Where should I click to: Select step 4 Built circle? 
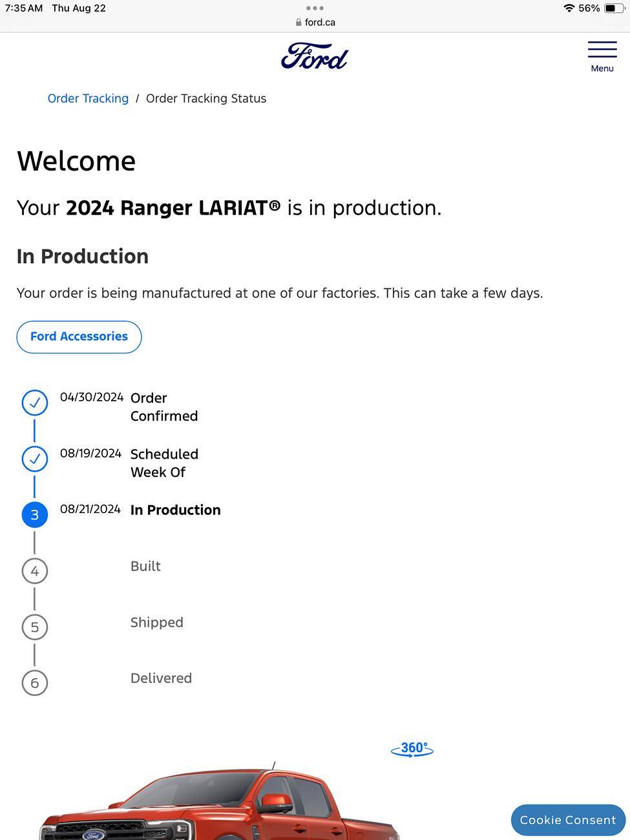35,571
